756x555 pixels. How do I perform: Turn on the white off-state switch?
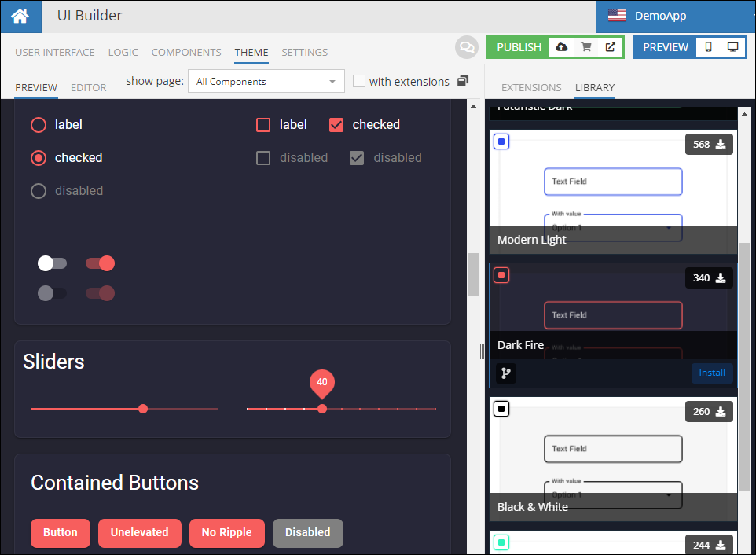point(52,263)
